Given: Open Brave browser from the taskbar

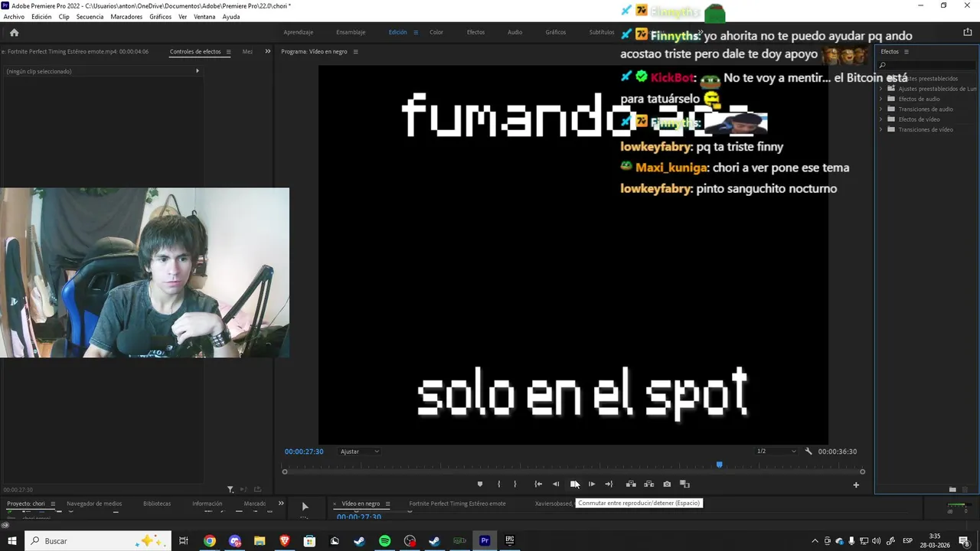Looking at the screenshot, I should 285,541.
